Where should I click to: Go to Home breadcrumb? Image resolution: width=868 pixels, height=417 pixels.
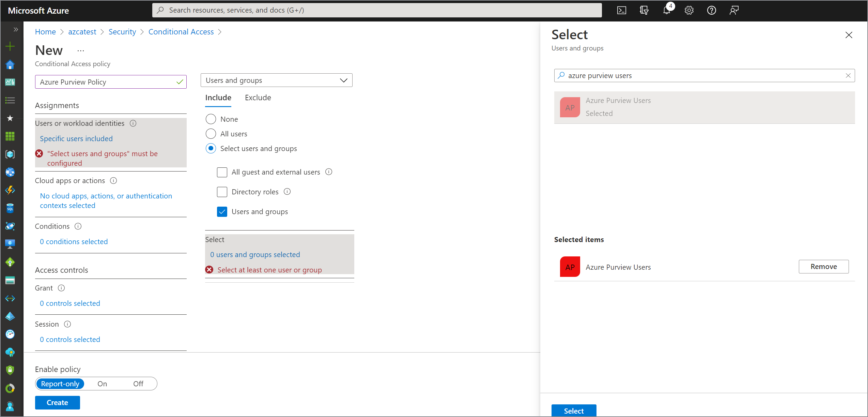click(45, 32)
